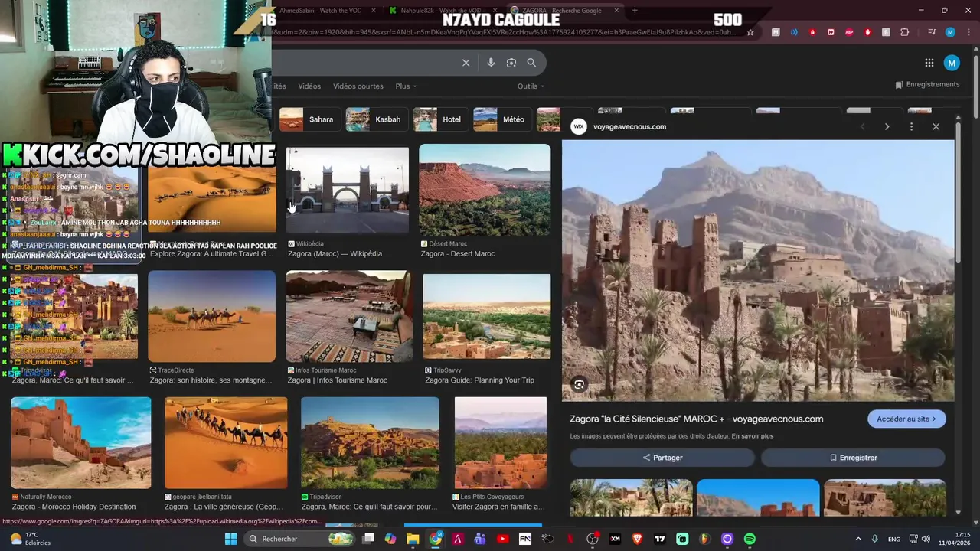Click the AdBlock Plus ABP extension icon
This screenshot has height=551, width=980.
pyautogui.click(x=849, y=32)
